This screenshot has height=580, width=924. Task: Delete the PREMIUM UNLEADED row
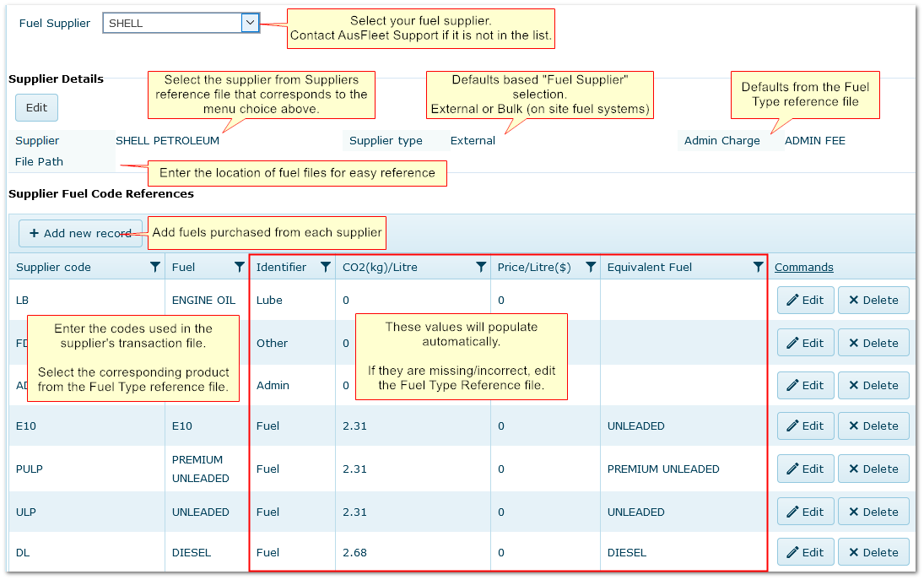(873, 469)
